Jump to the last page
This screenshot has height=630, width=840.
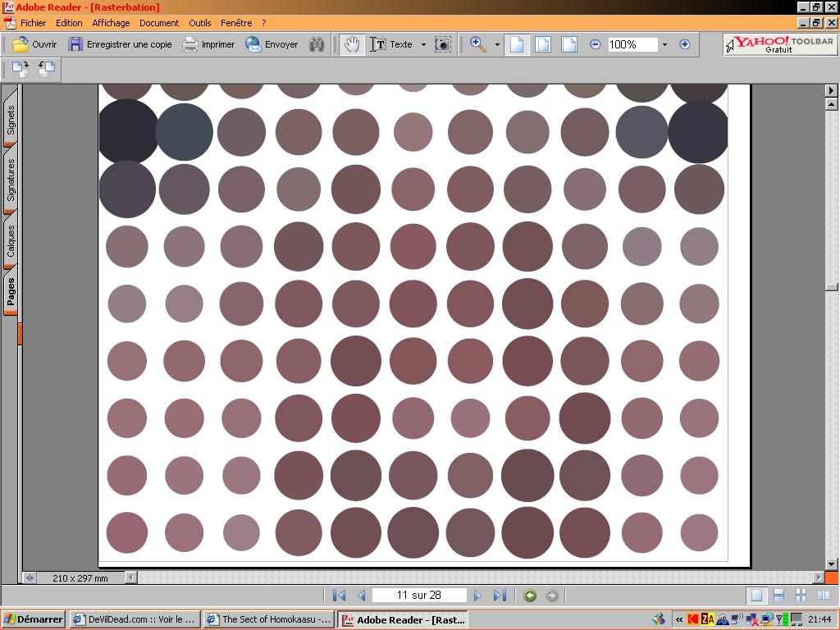tap(500, 596)
